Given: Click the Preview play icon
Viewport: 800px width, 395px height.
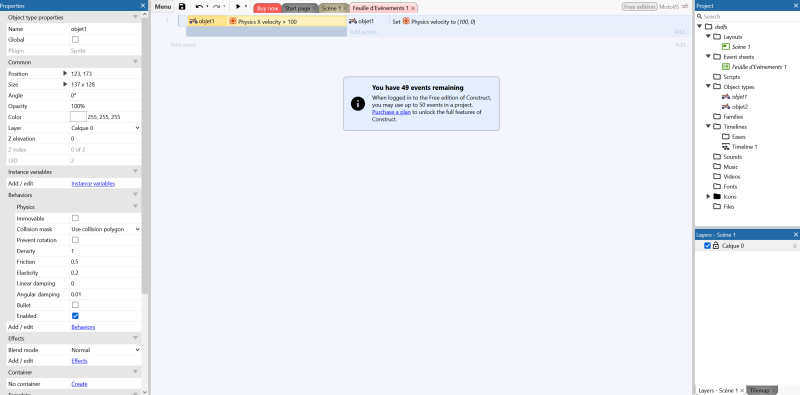Looking at the screenshot, I should 238,7.
